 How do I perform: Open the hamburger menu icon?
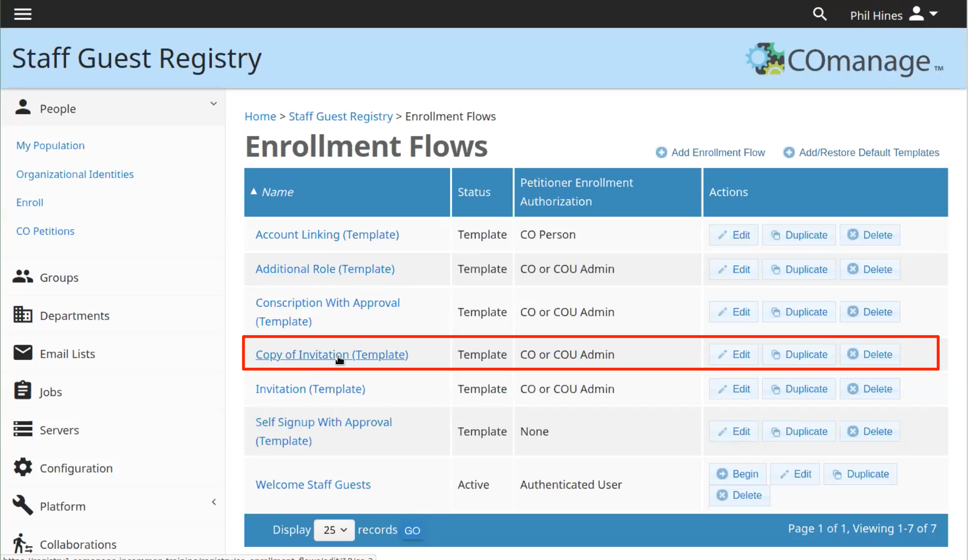click(23, 14)
